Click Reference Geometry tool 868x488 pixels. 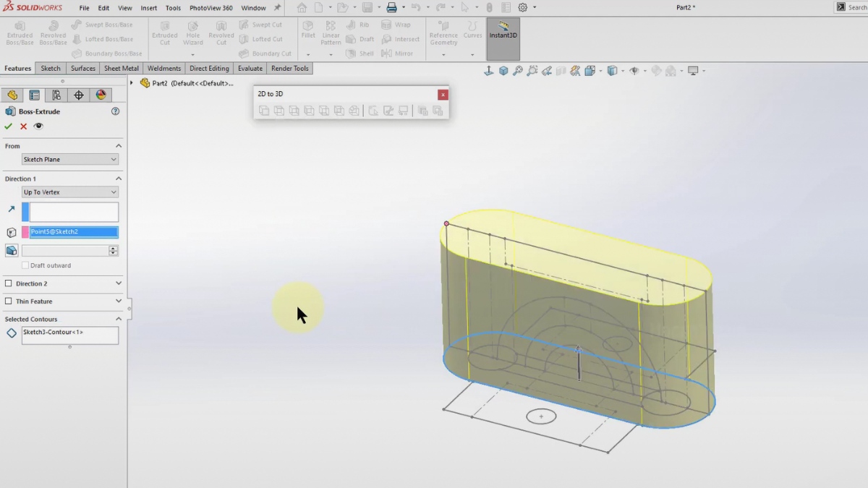443,33
